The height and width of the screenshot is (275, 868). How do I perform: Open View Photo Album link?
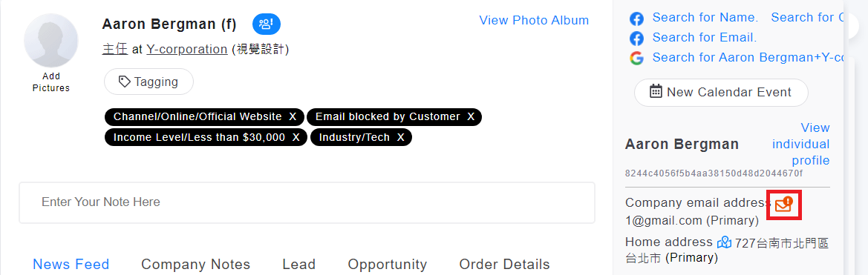pos(534,21)
